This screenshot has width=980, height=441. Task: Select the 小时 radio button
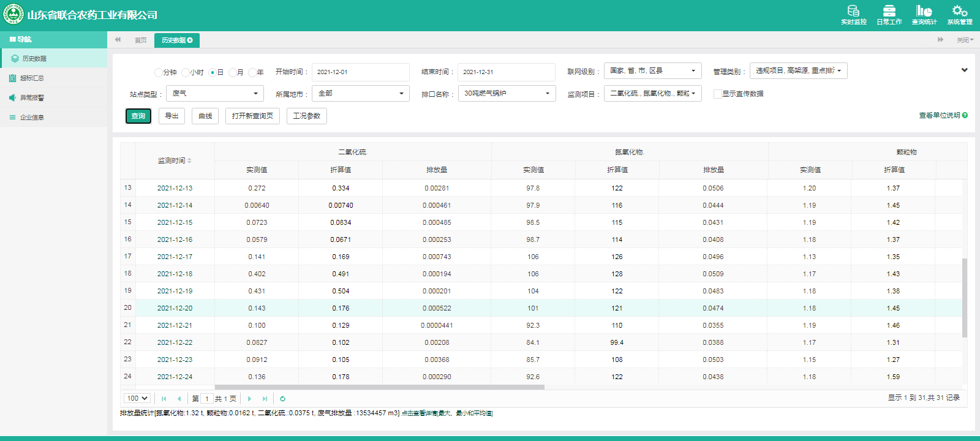(x=186, y=72)
